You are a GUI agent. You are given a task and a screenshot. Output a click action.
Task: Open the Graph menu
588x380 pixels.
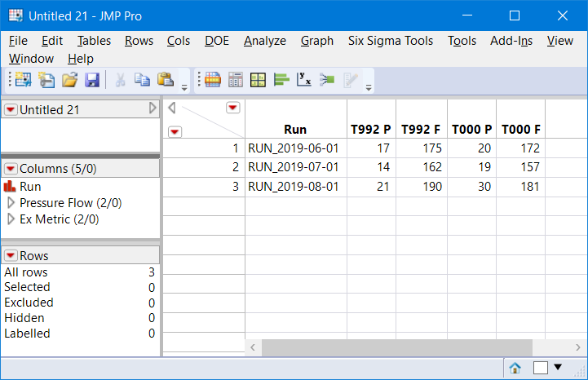pyautogui.click(x=317, y=41)
